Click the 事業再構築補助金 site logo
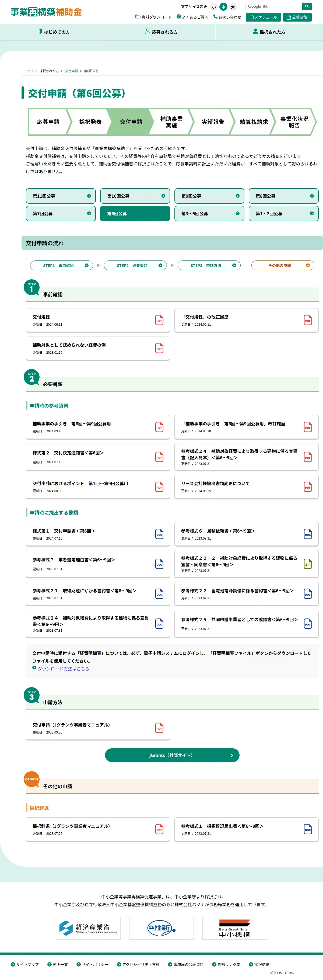 (46, 12)
